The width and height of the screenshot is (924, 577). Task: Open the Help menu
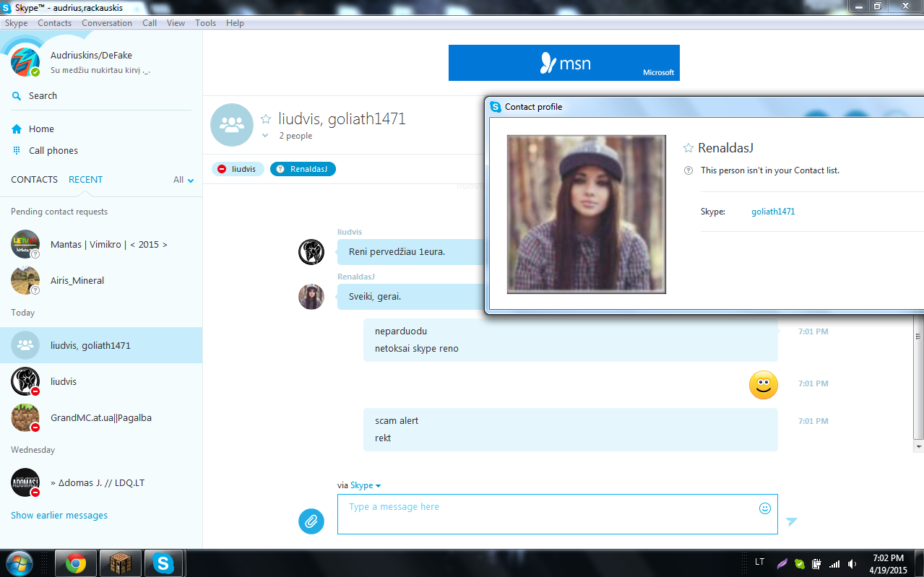tap(235, 23)
